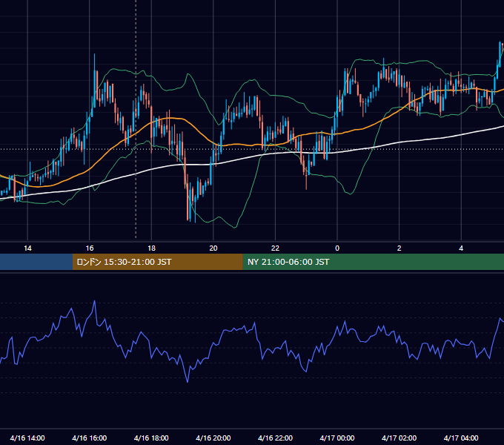Click the 18 hour label on price chart axis

point(151,248)
